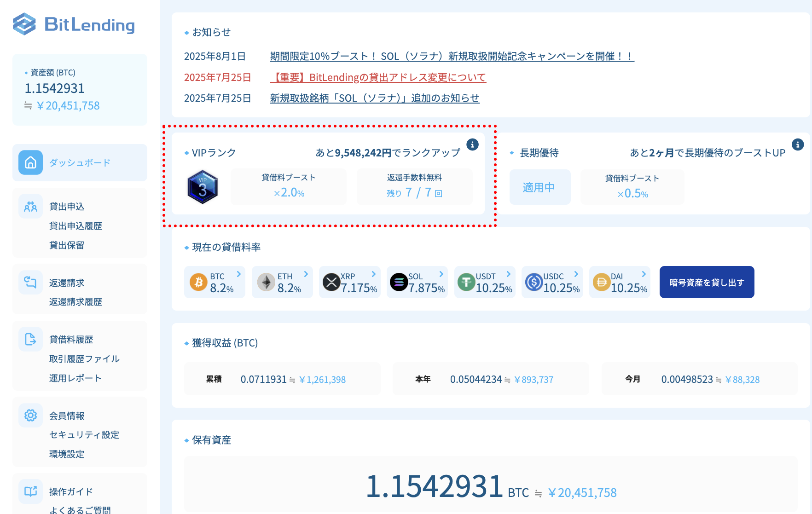
Task: Open 操作ガイド menu item
Action: tap(71, 492)
